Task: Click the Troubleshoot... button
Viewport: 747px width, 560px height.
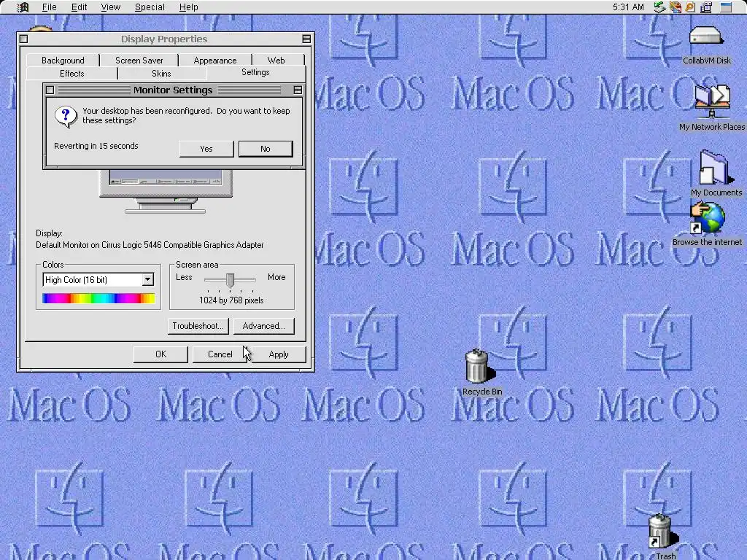Action: click(198, 326)
